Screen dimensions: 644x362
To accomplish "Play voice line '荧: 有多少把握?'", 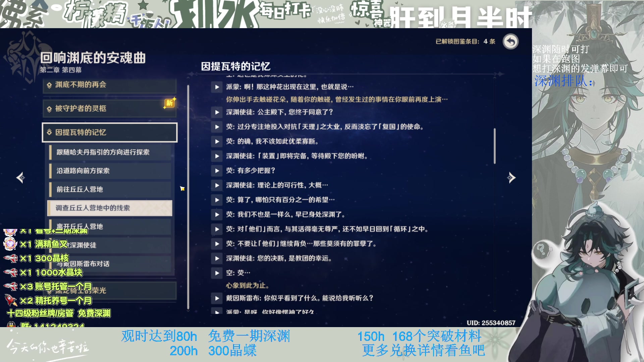I will pyautogui.click(x=217, y=171).
